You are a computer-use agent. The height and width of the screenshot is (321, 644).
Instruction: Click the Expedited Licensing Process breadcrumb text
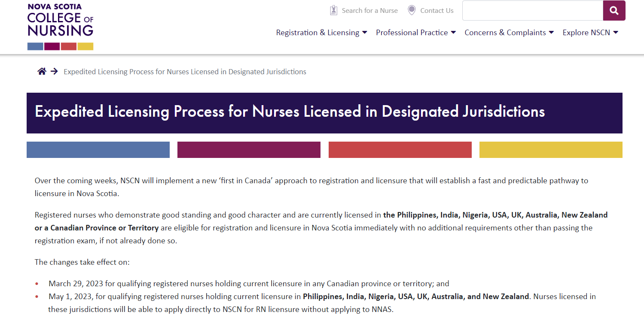[185, 72]
